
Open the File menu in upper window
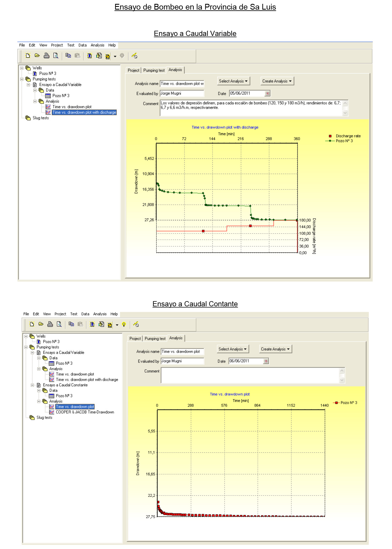[x=22, y=45]
